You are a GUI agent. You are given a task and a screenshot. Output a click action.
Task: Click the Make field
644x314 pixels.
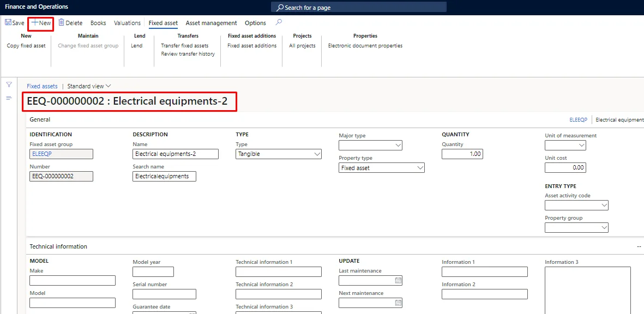click(73, 280)
